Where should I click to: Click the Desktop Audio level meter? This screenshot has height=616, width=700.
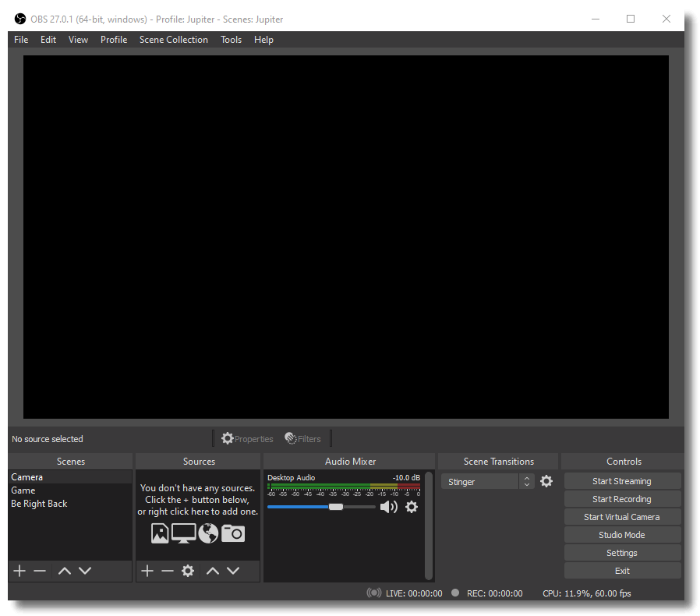[343, 486]
